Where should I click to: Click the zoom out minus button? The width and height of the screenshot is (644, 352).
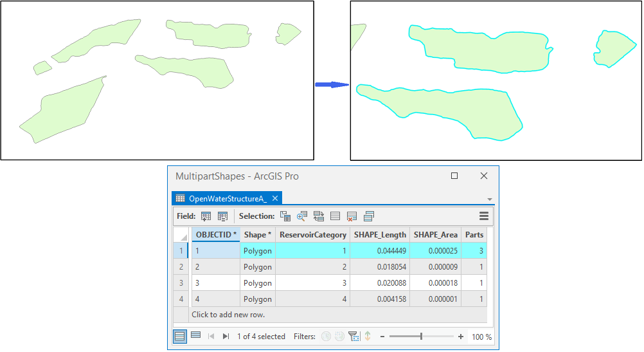(382, 337)
